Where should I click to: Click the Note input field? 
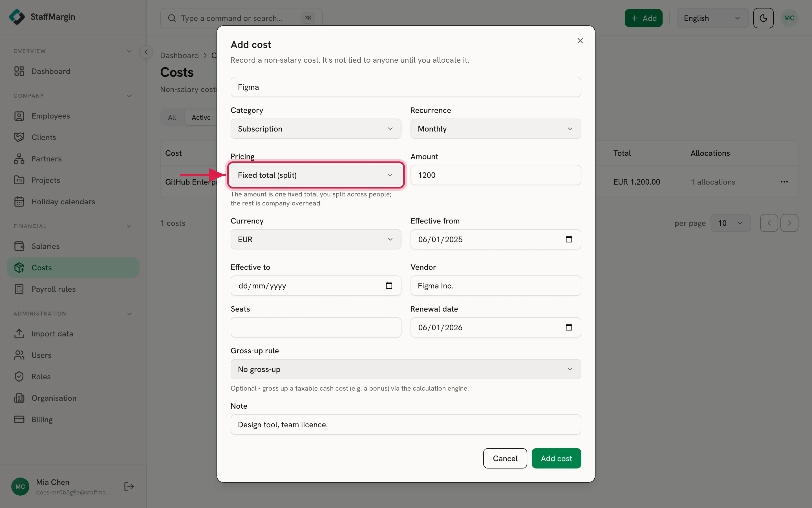pyautogui.click(x=406, y=424)
